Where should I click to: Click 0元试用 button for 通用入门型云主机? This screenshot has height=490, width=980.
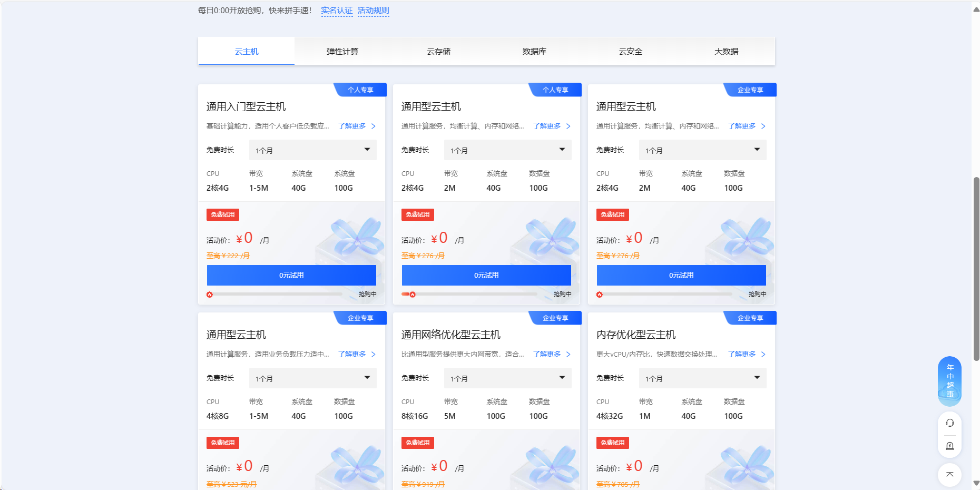click(291, 275)
